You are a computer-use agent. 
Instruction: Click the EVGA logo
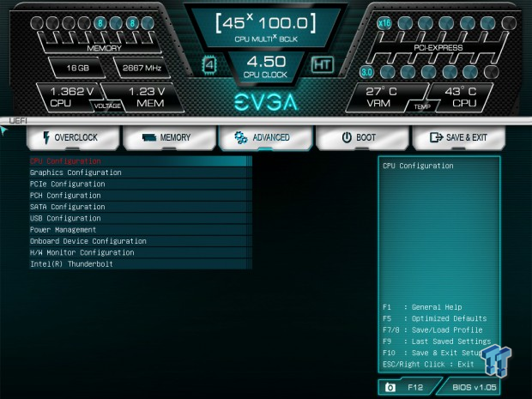tap(266, 102)
